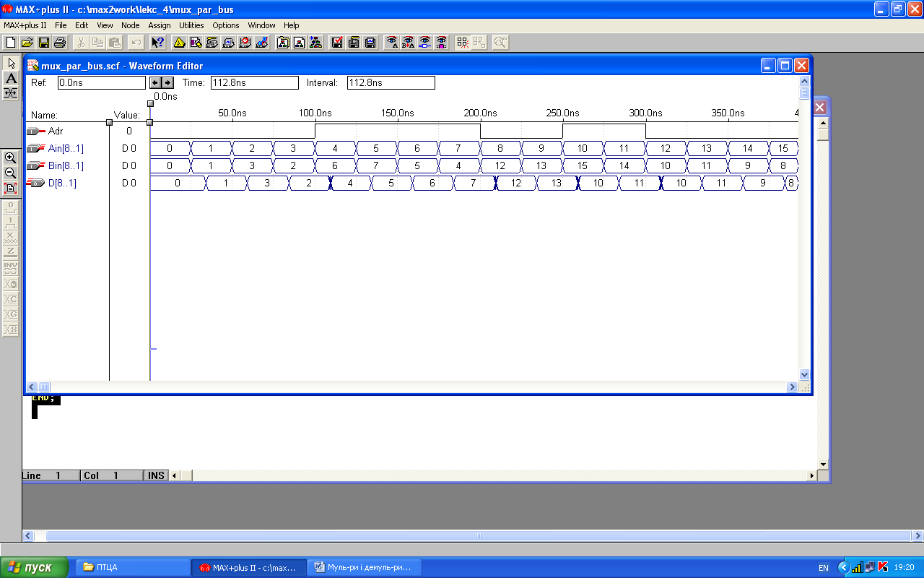Click the Cut scissors icon
Viewport: 924px width, 578px height.
tap(82, 43)
